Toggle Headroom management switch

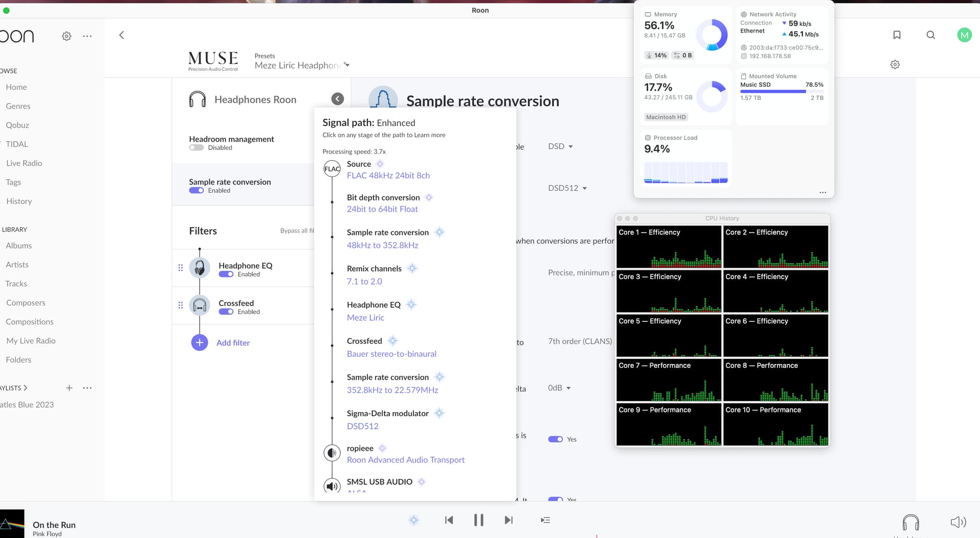pos(197,148)
